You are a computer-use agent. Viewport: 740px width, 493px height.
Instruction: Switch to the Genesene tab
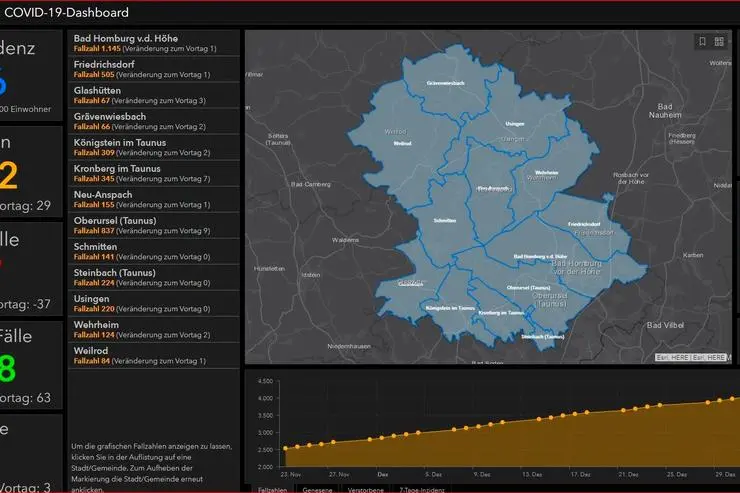(x=317, y=489)
